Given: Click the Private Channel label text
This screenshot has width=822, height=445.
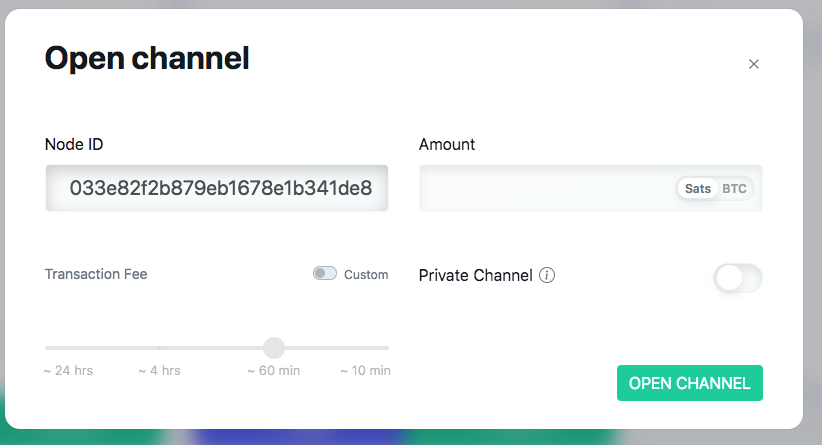Looking at the screenshot, I should tap(475, 275).
